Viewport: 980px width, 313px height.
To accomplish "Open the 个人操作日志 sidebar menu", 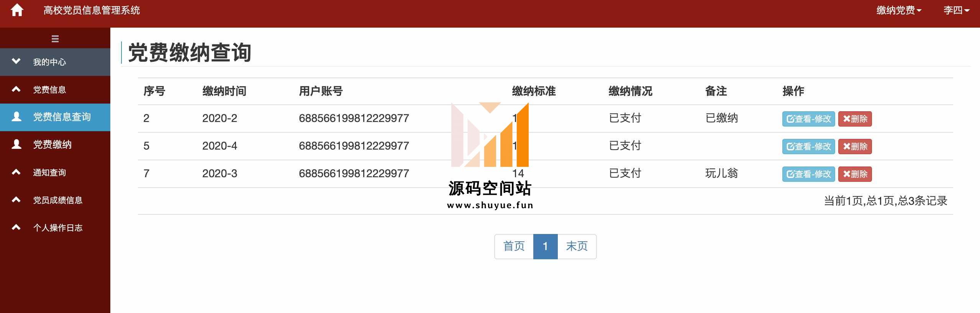I will pos(55,228).
